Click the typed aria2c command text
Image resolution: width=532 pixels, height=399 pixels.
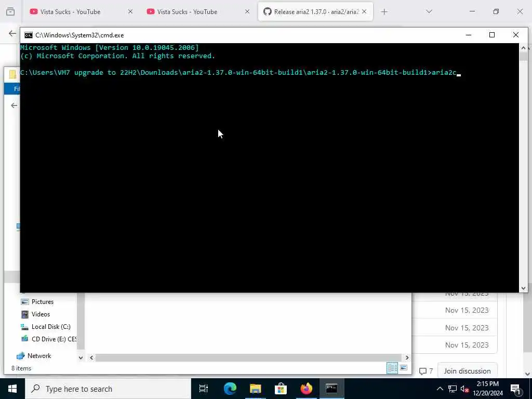click(444, 73)
